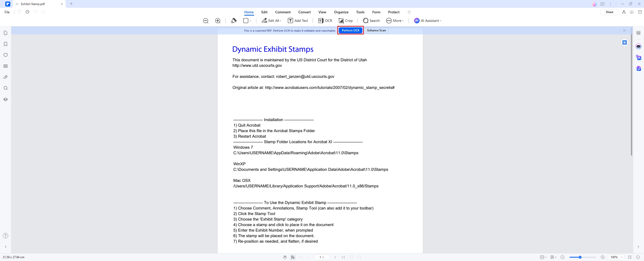Viewport: 644px width, 261px height.
Task: Open the comments panel in left sidebar
Action: [6, 55]
